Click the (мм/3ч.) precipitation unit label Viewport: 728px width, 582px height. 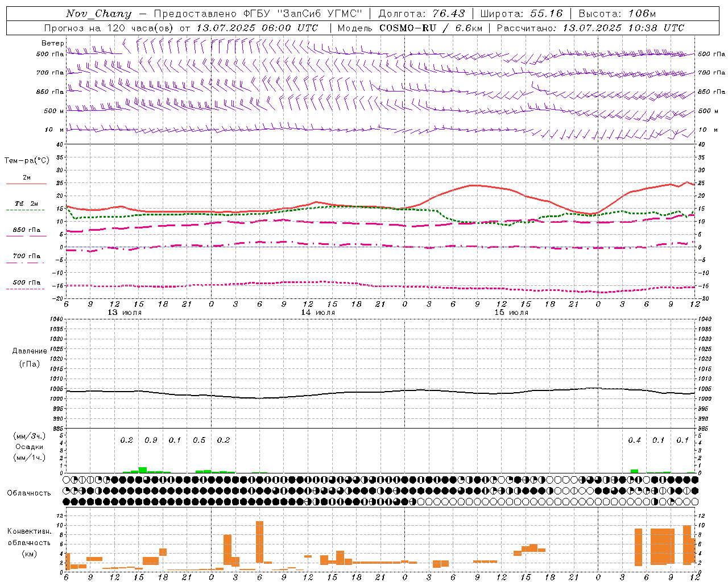[x=30, y=436]
